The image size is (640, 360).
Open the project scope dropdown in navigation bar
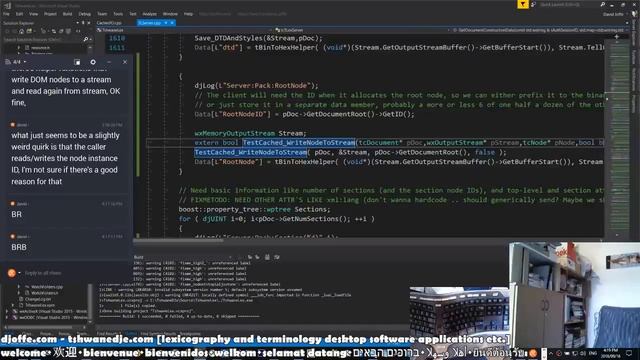[x=184, y=30]
